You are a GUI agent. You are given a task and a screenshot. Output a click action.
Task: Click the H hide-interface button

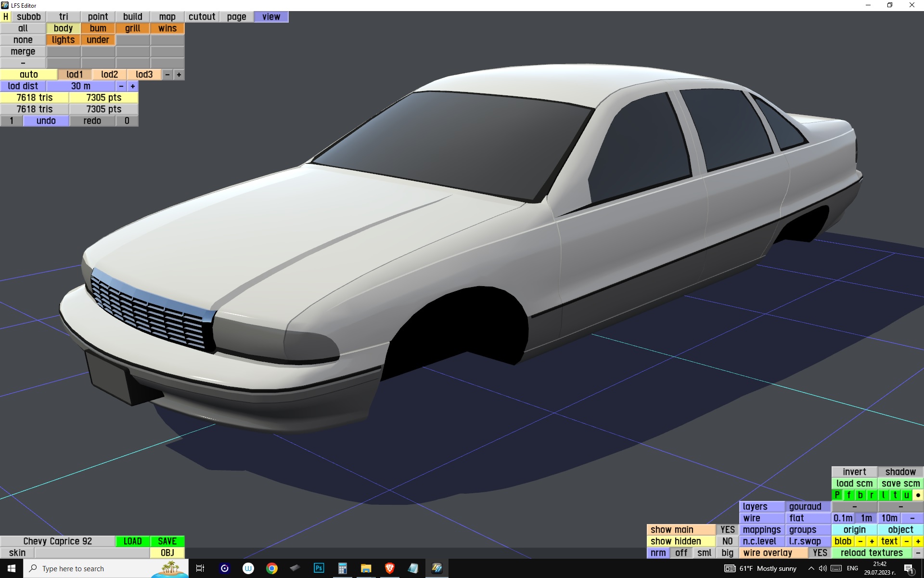tap(5, 16)
